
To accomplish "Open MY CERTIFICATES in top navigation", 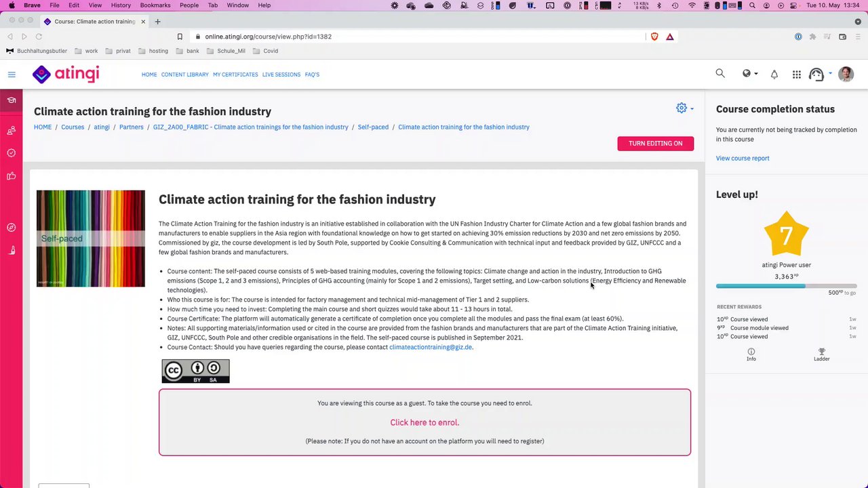I will (x=235, y=75).
